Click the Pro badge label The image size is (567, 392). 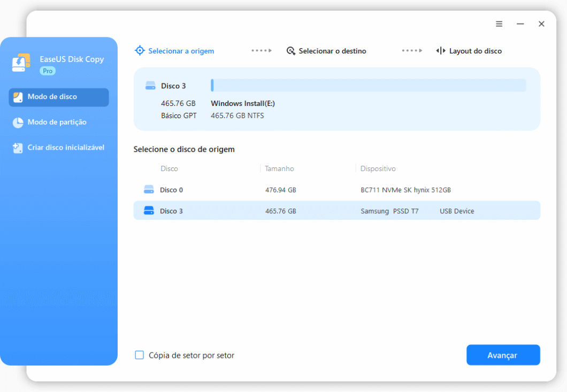point(48,70)
